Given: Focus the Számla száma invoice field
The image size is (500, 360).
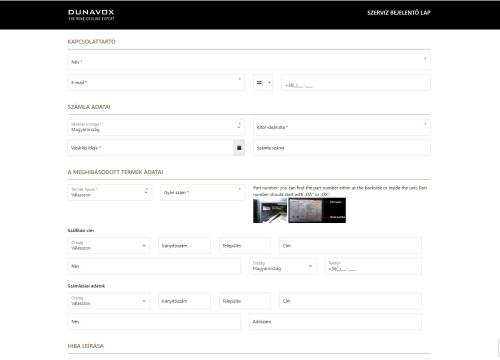Looking at the screenshot, I should pyautogui.click(x=342, y=148).
